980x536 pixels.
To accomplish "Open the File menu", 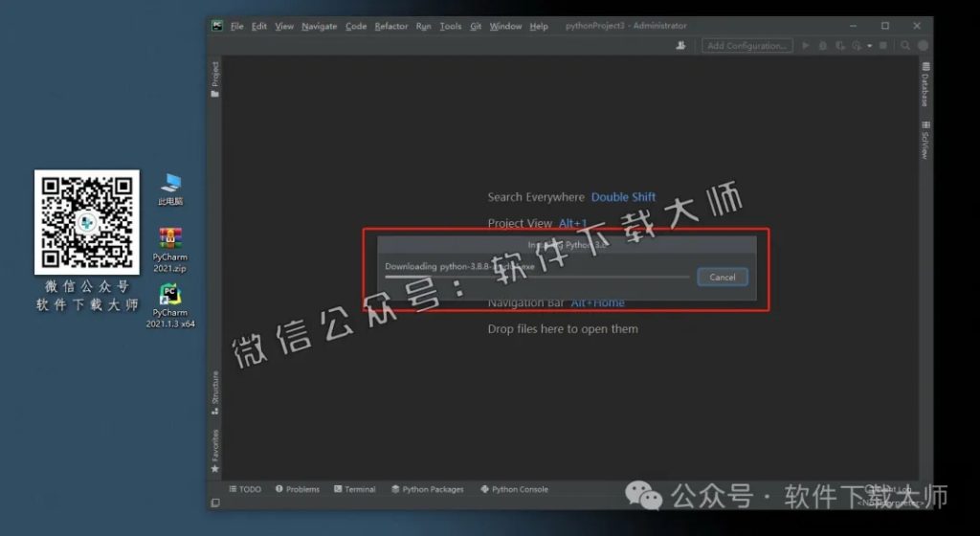I will [237, 26].
